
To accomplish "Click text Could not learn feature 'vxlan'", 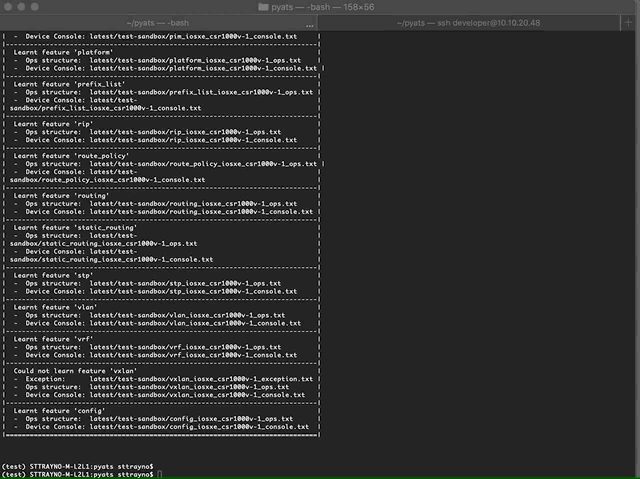I will point(76,371).
